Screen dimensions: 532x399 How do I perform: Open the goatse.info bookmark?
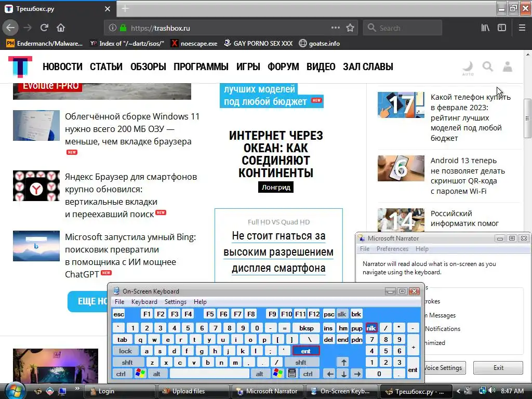320,44
